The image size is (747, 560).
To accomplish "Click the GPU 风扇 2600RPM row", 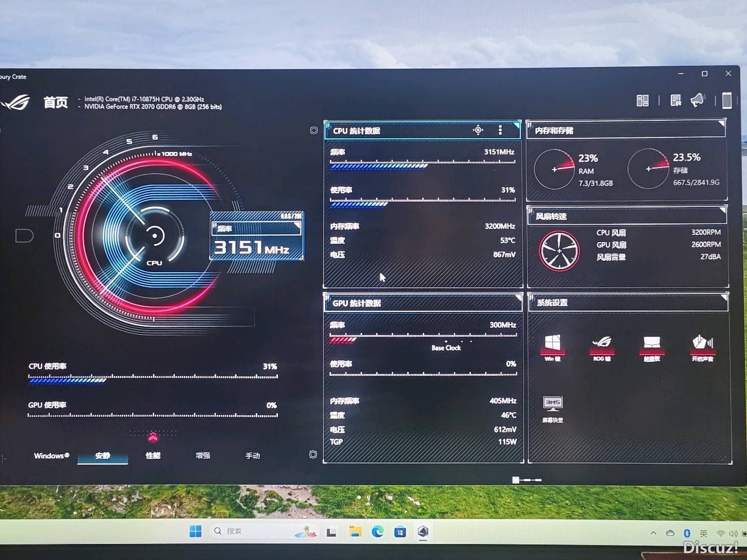I will click(658, 245).
